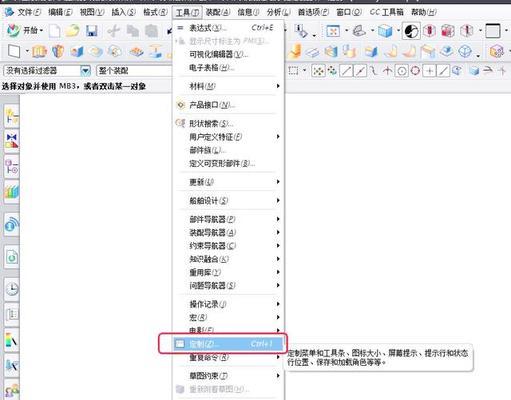
Task: Click the history clock icon in left sidebar
Action: (12, 289)
